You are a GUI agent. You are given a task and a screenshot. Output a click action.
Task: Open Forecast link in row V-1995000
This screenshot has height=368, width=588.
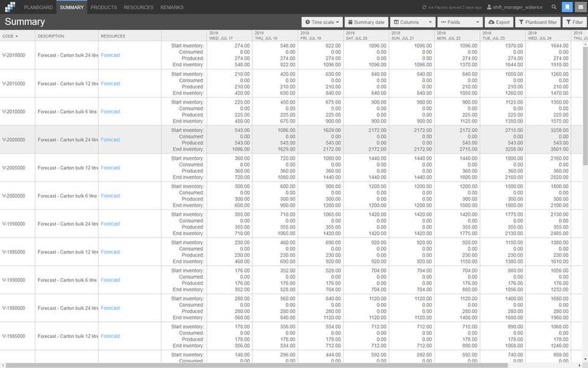[x=110, y=252]
